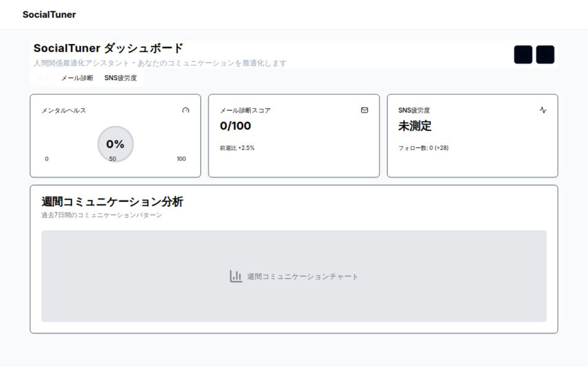Click the SocialTuner ダッシュボード heading
Viewport: 588px width, 367px height.
click(x=108, y=48)
